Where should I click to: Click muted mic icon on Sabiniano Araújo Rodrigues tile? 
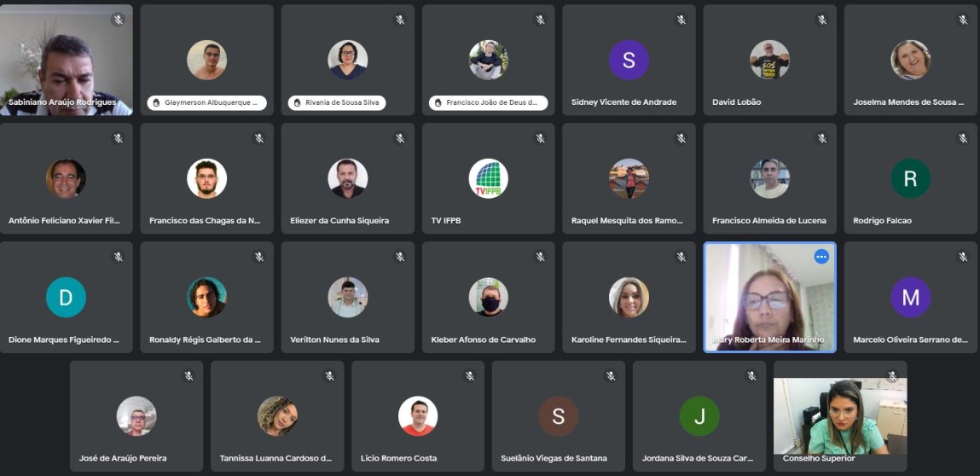tap(118, 20)
